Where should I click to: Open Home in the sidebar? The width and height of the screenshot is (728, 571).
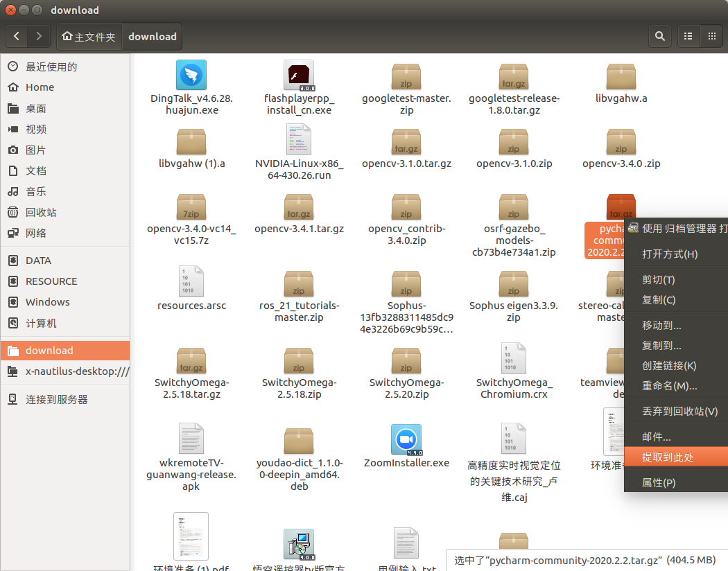coord(65,87)
